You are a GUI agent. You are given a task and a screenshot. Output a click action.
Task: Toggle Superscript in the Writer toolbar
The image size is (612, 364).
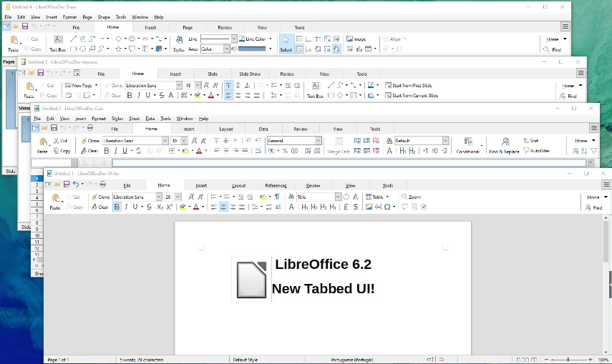[170, 207]
